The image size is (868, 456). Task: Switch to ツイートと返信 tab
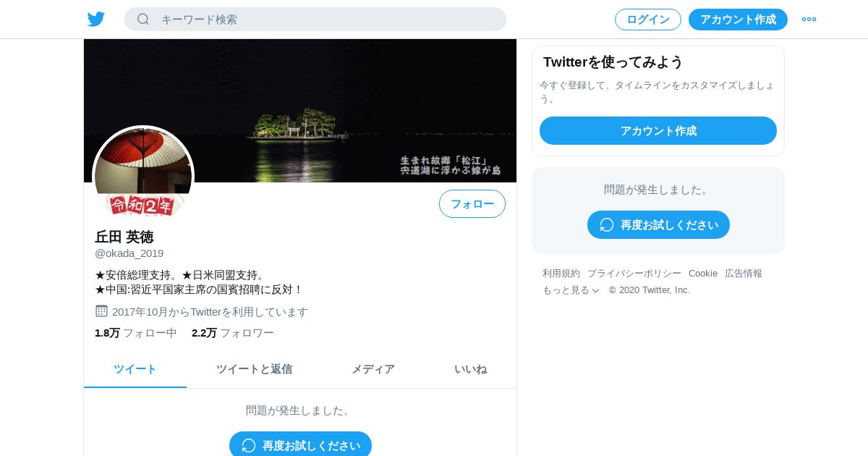coord(254,369)
